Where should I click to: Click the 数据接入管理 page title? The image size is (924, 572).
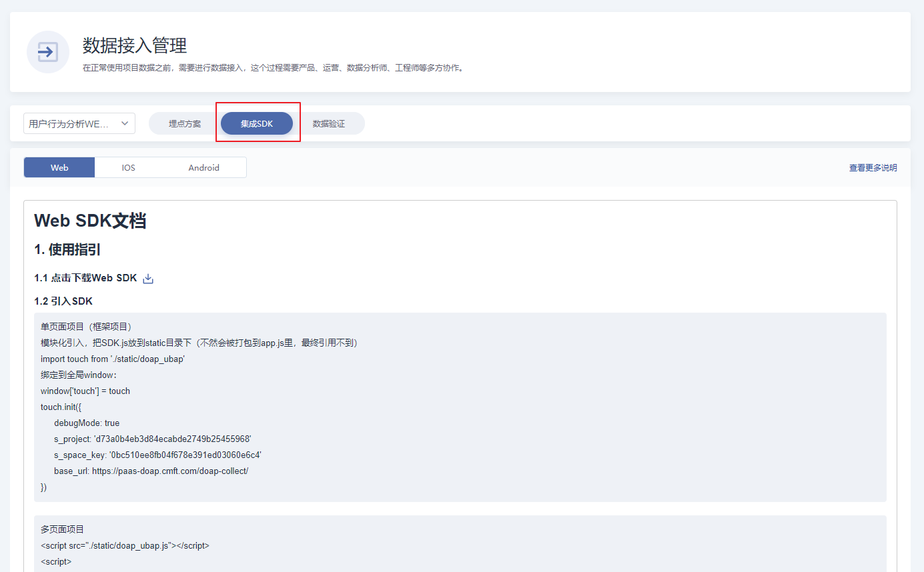(135, 45)
